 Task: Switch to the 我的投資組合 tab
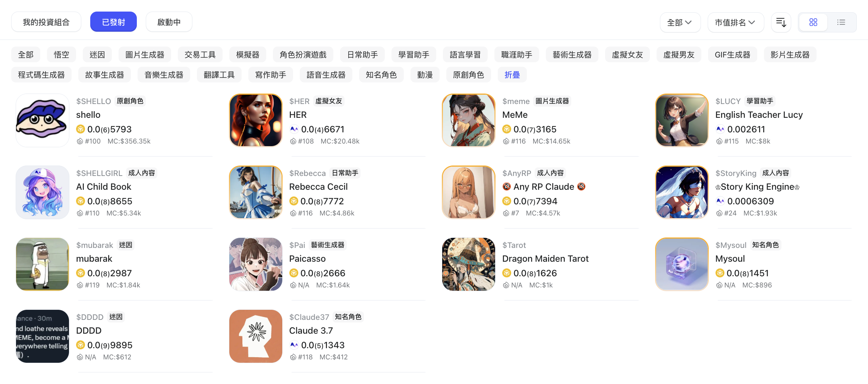click(46, 22)
